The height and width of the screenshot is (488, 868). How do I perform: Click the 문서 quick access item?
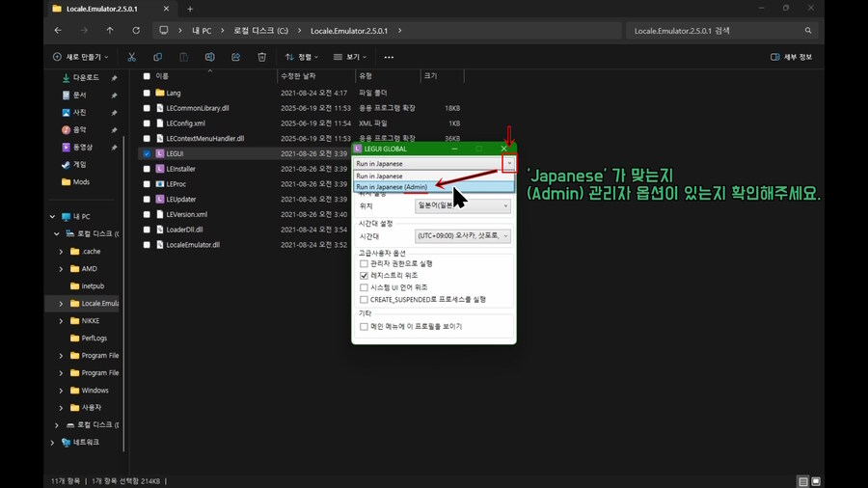(80, 95)
